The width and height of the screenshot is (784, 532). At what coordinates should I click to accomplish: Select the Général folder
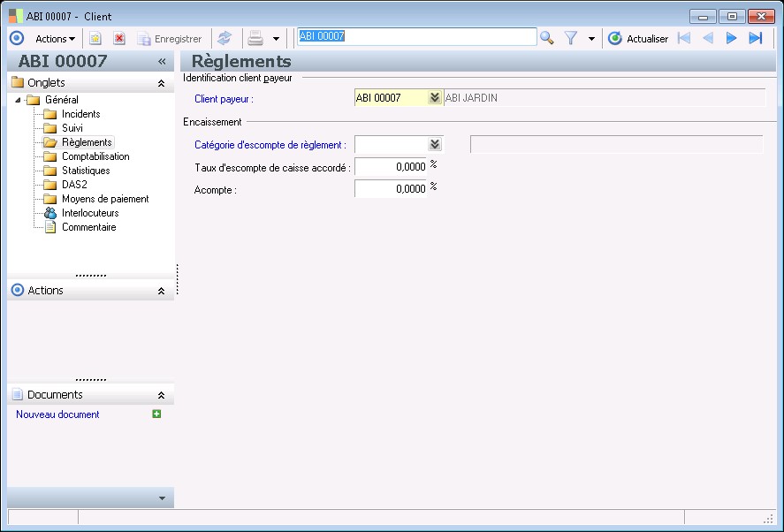(x=62, y=100)
